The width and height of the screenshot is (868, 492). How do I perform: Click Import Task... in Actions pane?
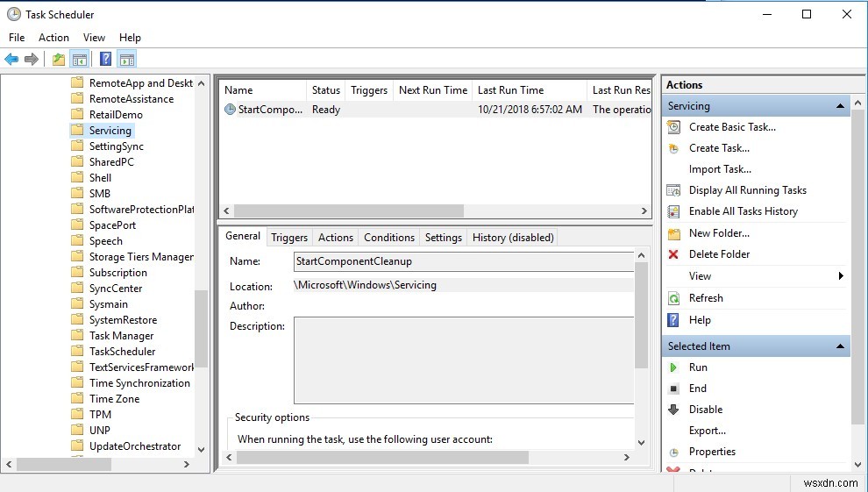720,169
